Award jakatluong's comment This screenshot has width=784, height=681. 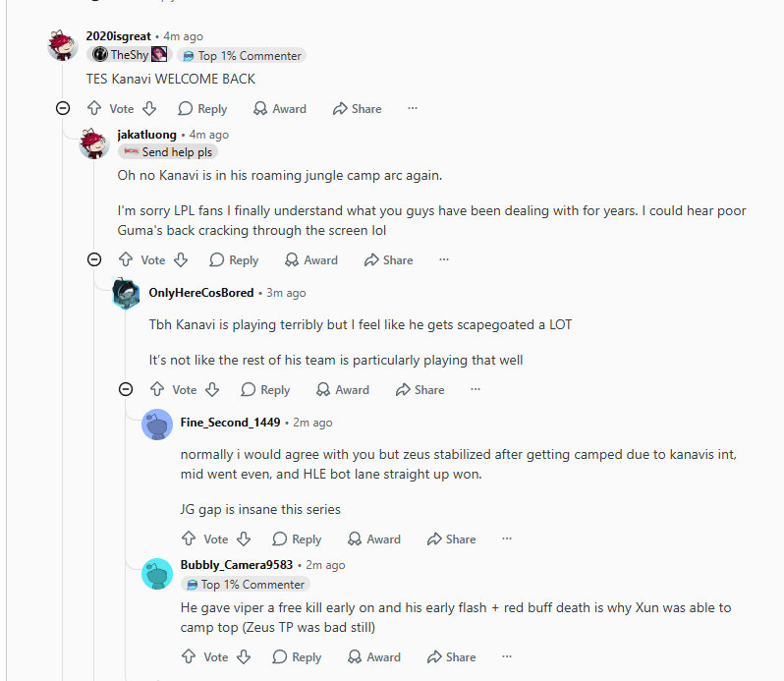[311, 260]
